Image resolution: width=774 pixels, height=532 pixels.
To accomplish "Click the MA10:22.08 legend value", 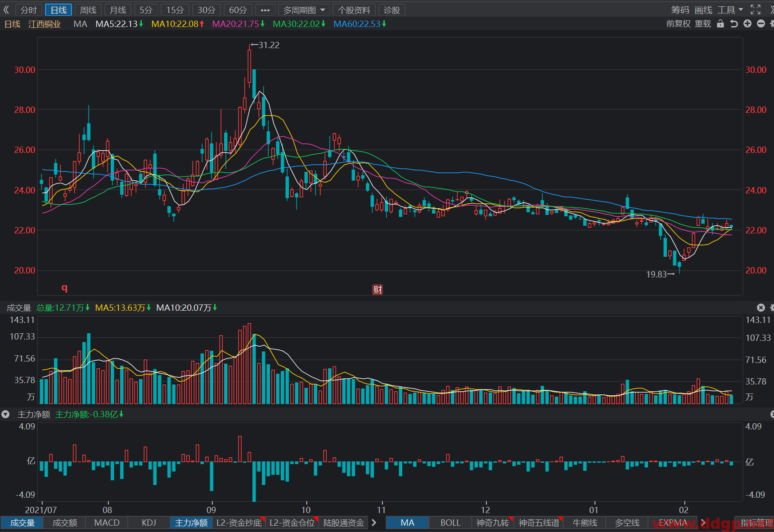I will pos(177,24).
